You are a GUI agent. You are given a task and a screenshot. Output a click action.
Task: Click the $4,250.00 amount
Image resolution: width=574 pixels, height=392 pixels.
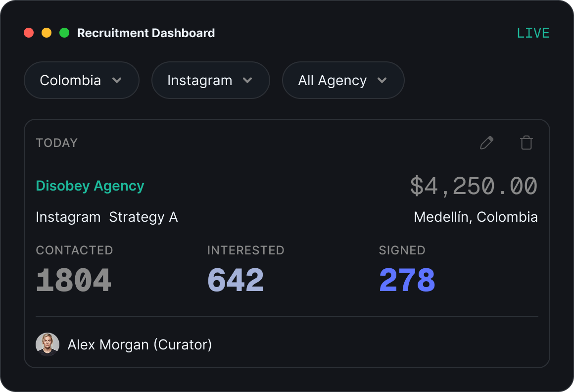tap(474, 186)
